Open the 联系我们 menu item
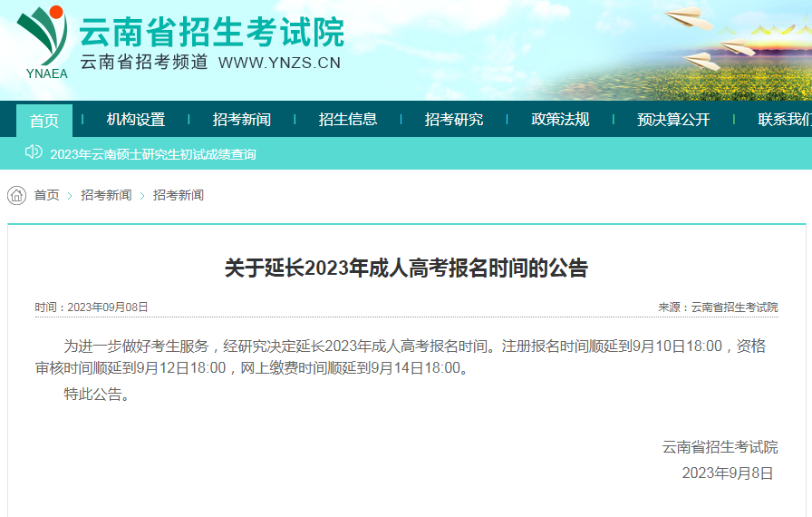This screenshot has height=517, width=812. tap(785, 120)
